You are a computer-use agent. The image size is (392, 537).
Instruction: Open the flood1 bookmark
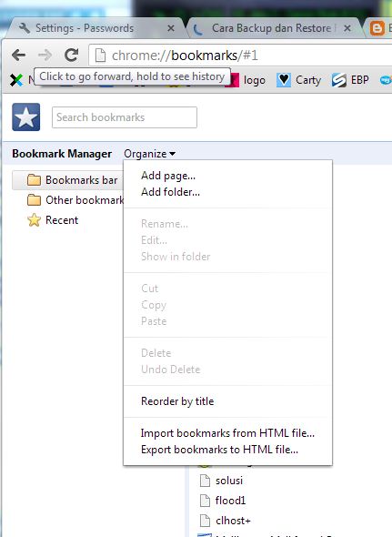point(223,501)
